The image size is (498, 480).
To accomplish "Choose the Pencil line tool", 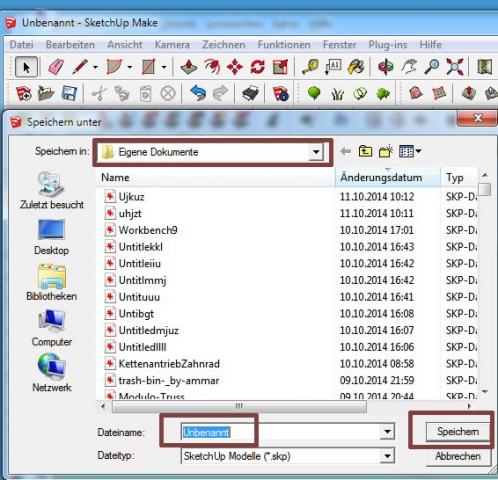I will pyautogui.click(x=80, y=67).
